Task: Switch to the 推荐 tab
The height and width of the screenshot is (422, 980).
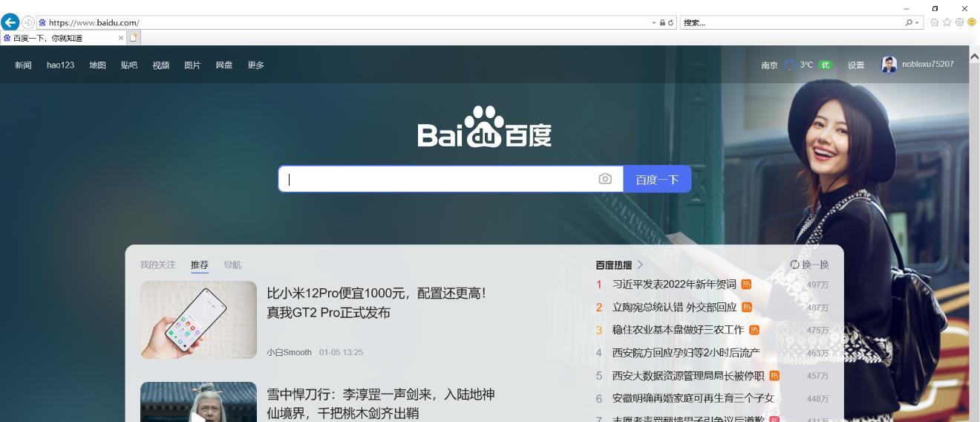Action: pos(200,265)
